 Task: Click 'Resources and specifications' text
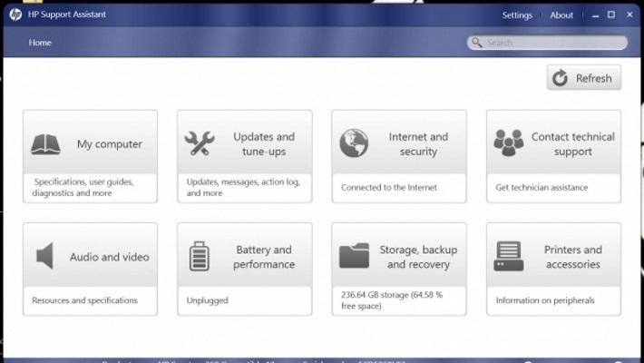(x=84, y=300)
